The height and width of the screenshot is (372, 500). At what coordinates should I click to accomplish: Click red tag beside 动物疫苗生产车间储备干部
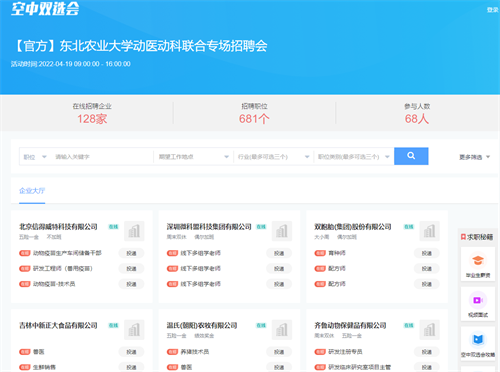point(25,253)
